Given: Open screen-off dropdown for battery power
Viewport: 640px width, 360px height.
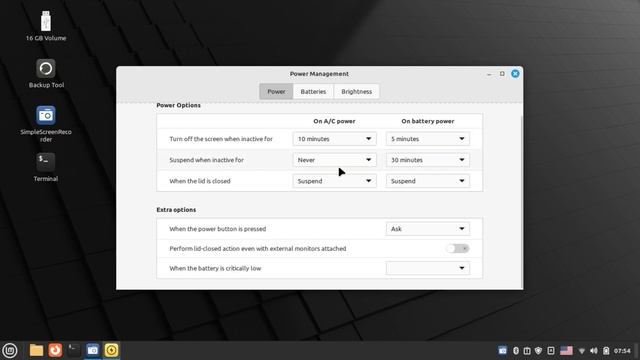Looking at the screenshot, I should point(427,139).
